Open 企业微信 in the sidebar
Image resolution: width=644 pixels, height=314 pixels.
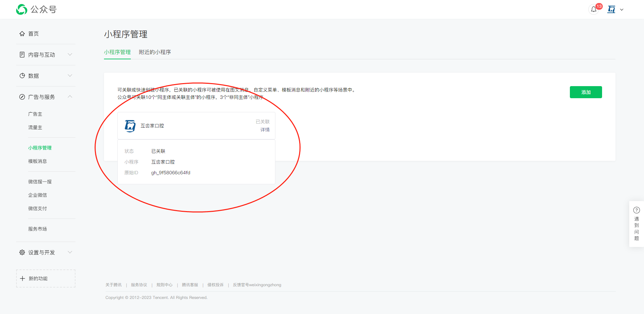(x=38, y=195)
